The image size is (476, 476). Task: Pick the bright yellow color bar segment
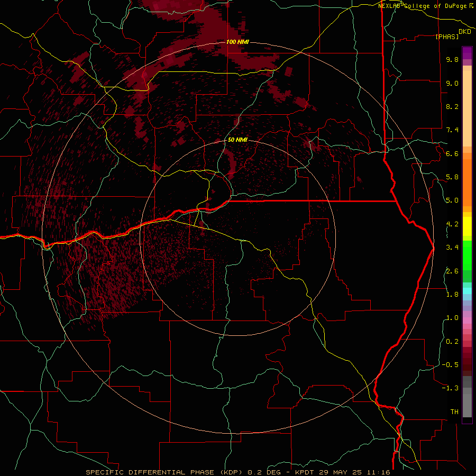point(467,226)
